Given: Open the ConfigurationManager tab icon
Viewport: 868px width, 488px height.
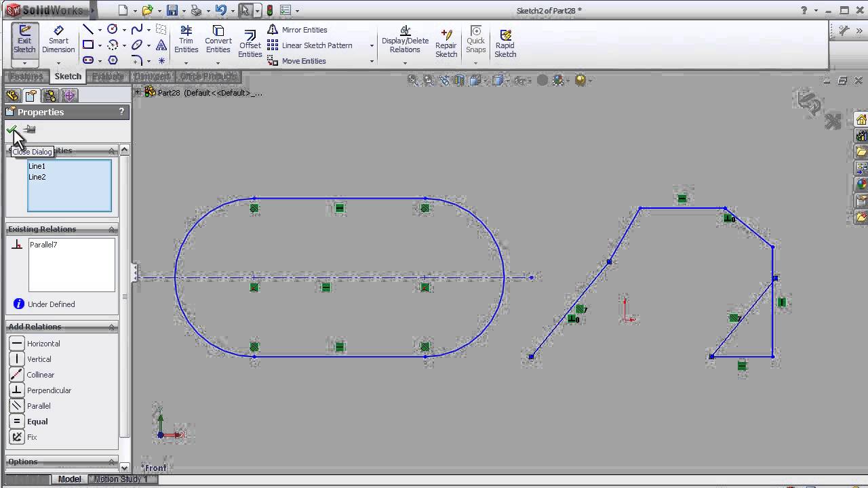Looking at the screenshot, I should [50, 96].
